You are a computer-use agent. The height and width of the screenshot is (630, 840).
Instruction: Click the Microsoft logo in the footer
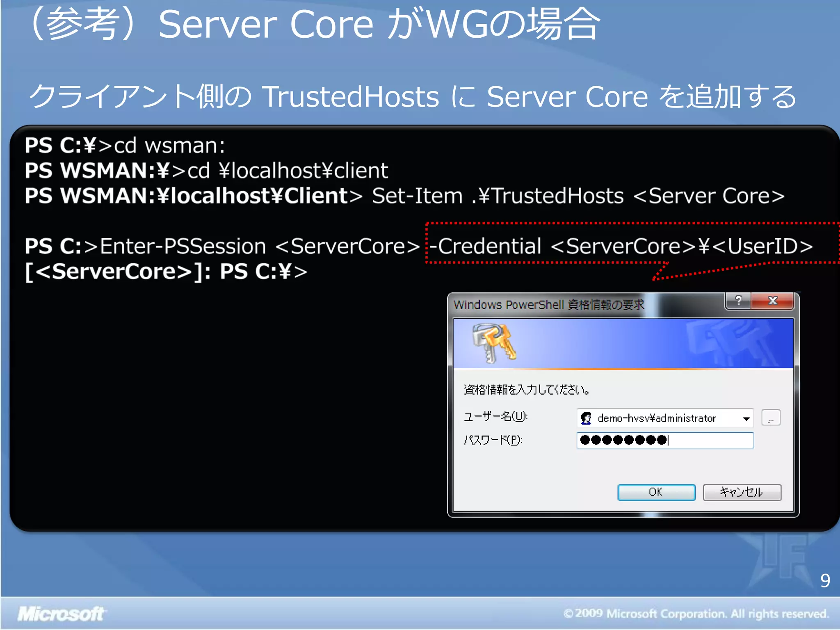[61, 614]
